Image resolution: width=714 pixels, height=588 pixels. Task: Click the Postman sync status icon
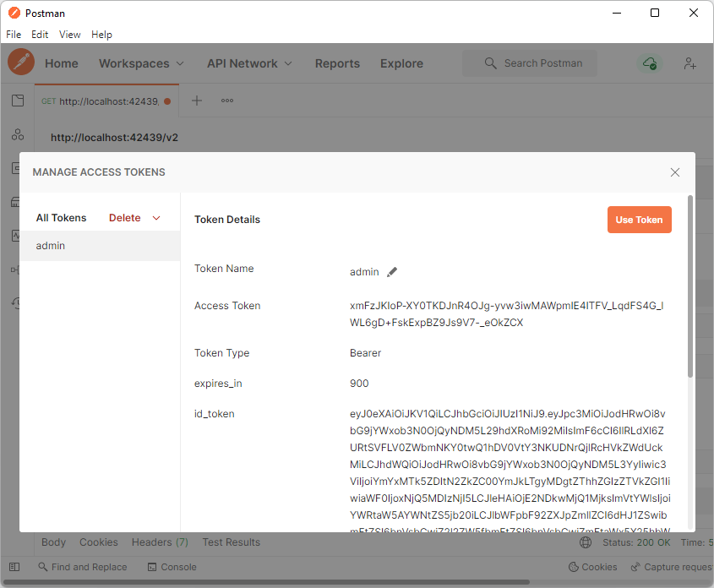pos(649,63)
